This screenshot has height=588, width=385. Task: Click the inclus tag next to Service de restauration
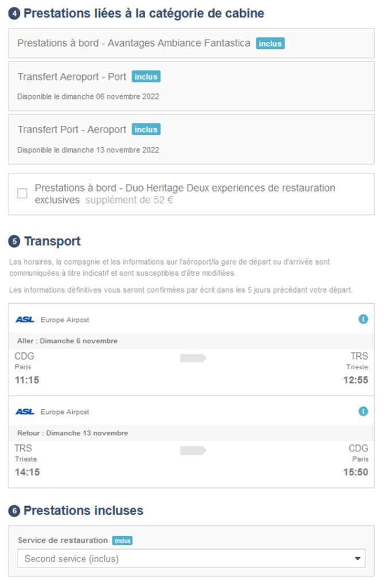(122, 540)
